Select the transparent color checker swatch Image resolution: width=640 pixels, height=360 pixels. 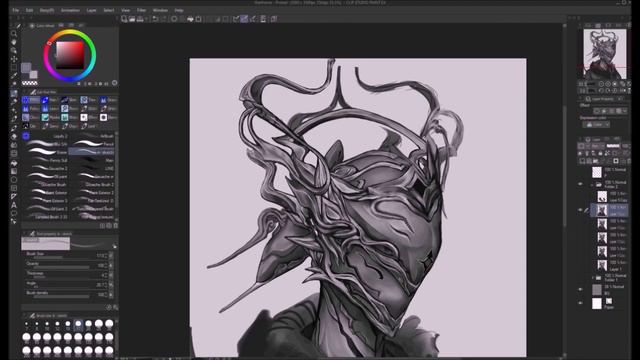click(x=29, y=83)
